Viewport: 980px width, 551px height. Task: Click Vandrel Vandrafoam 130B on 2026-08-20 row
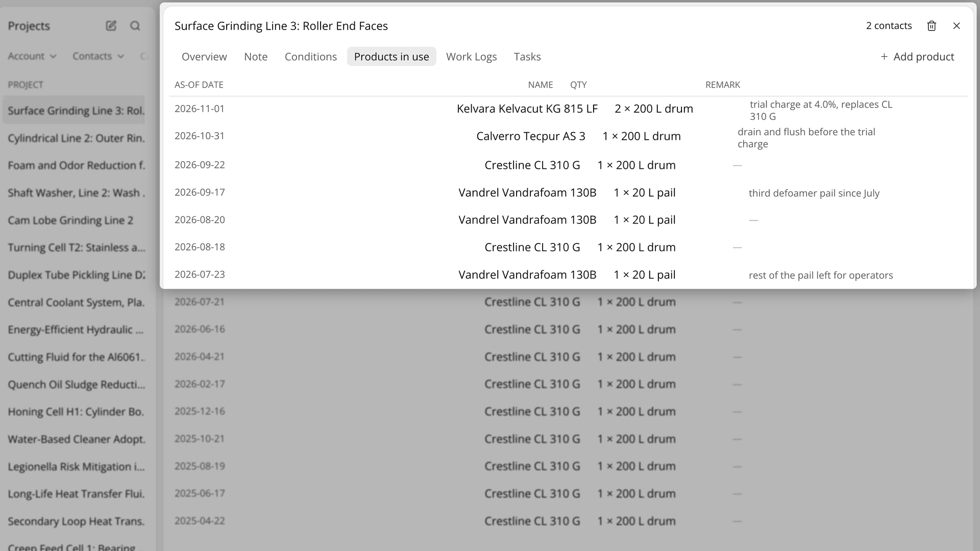pyautogui.click(x=527, y=220)
